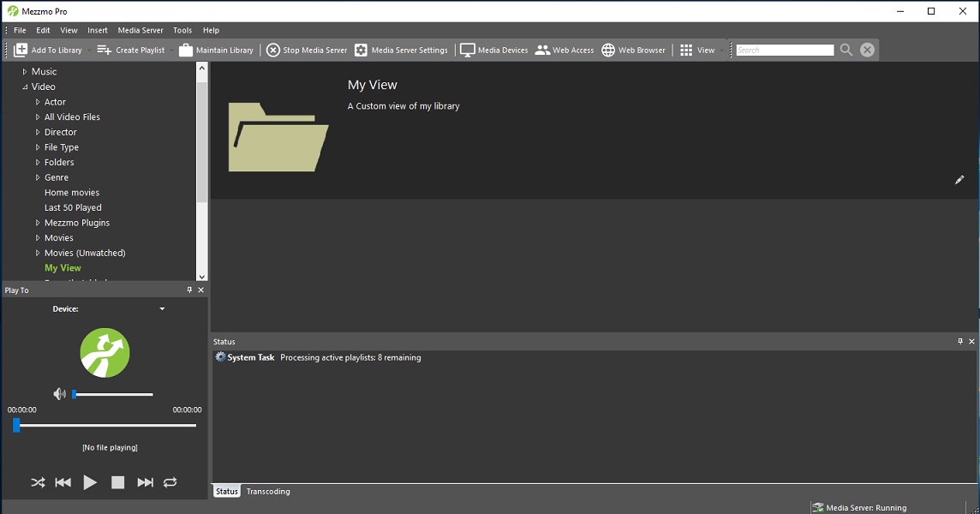Open Media Server Settings

(x=401, y=50)
